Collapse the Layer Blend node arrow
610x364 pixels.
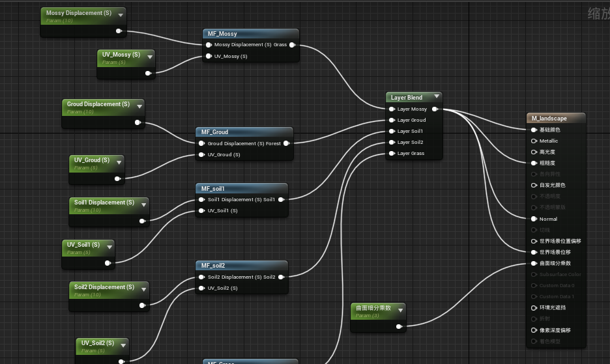437,96
